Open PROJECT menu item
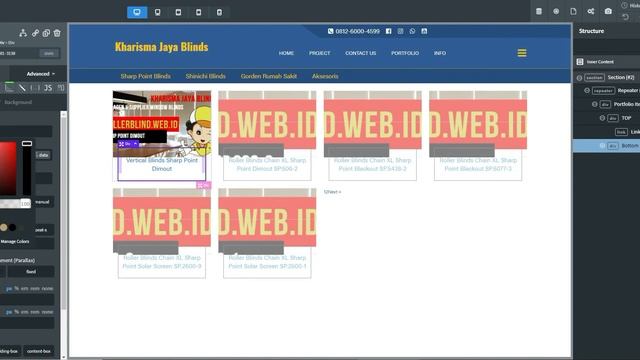The width and height of the screenshot is (640, 360). (320, 53)
